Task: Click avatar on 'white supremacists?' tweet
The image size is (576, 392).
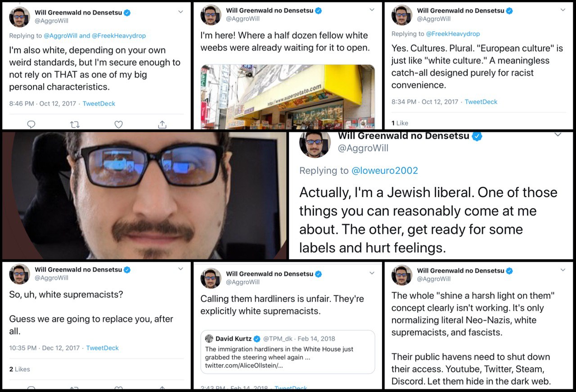Action: coord(19,274)
